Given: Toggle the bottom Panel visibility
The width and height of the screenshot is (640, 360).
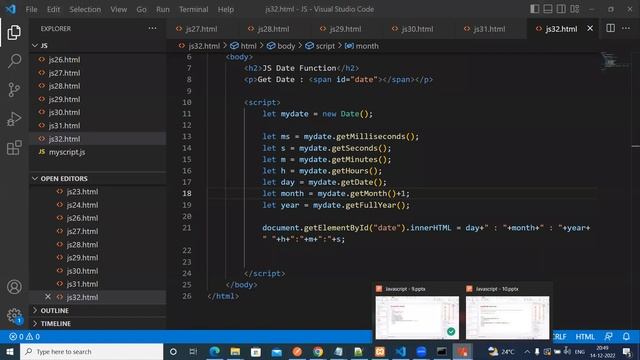Looking at the screenshot, I should point(548,9).
